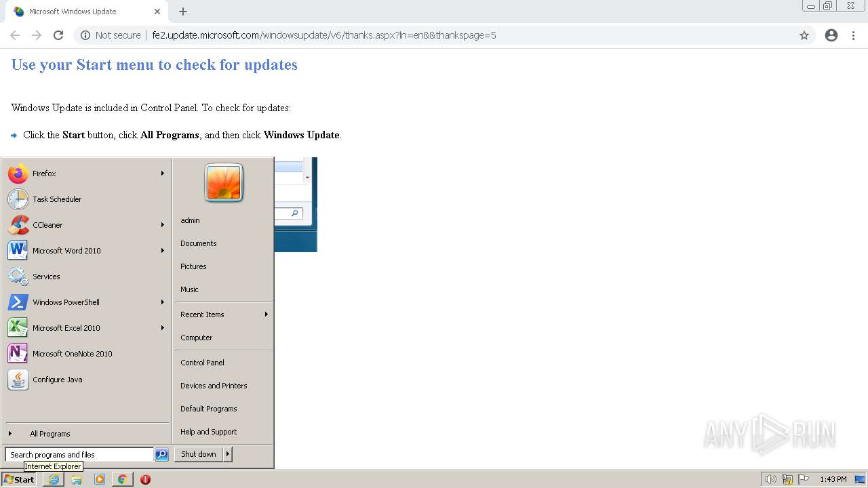Open Microsoft Excel 2010
The height and width of the screenshot is (488, 868).
point(86,328)
